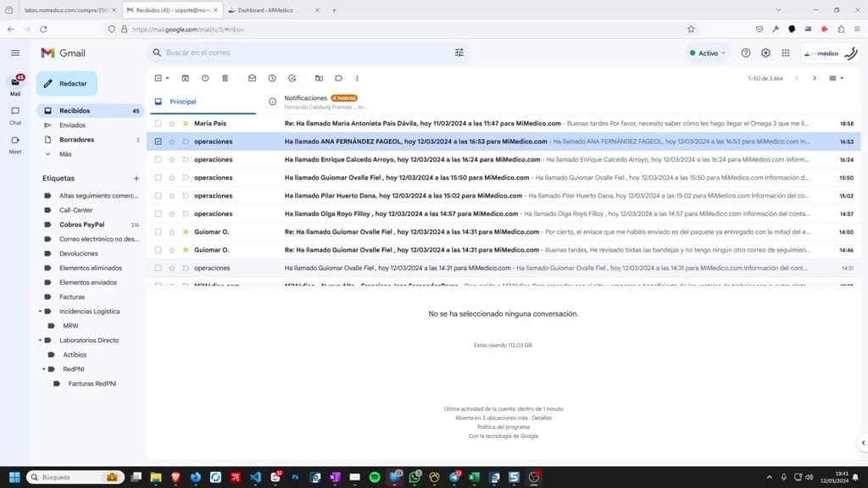This screenshot has height=488, width=868.
Task: Switch to the Dashboard - MiMedico browser tab
Action: click(273, 10)
